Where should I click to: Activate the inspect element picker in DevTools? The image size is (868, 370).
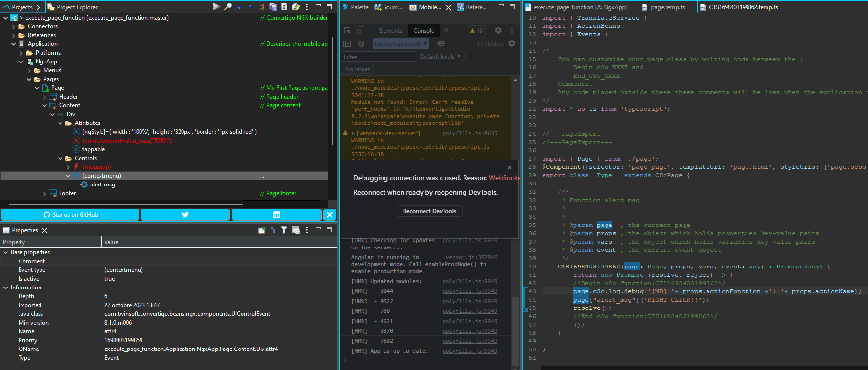coord(348,30)
